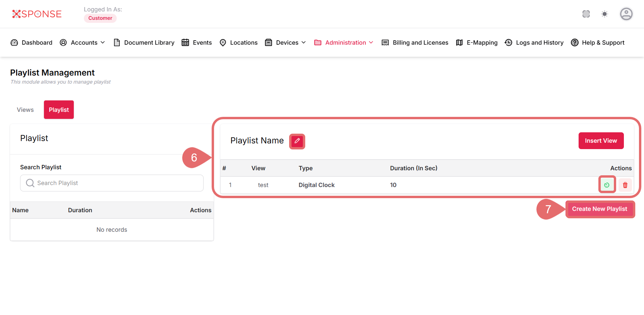Switch to the Views tab
This screenshot has width=644, height=315.
25,110
